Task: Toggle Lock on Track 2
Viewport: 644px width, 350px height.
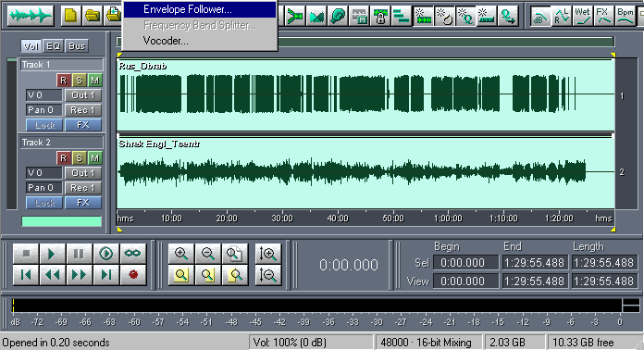Action: pyautogui.click(x=44, y=203)
